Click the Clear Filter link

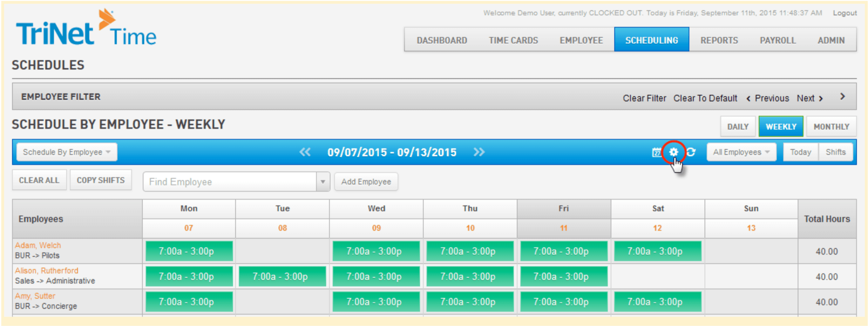[x=644, y=98]
